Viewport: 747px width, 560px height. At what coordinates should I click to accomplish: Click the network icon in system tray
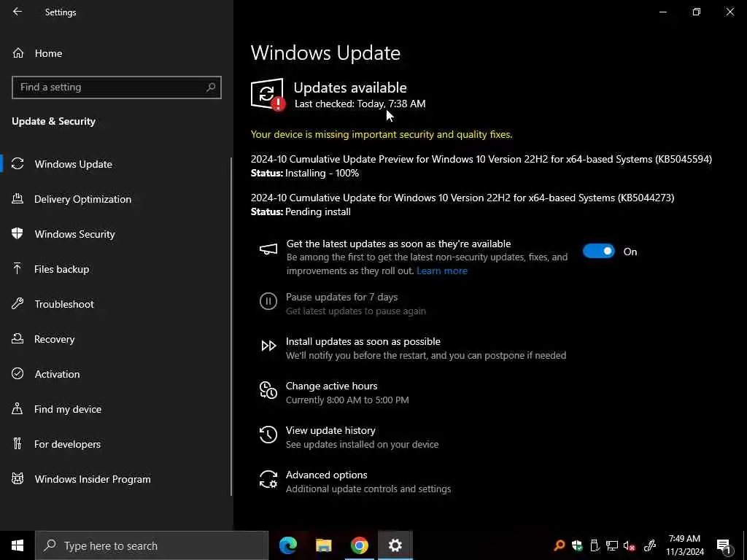pos(612,545)
